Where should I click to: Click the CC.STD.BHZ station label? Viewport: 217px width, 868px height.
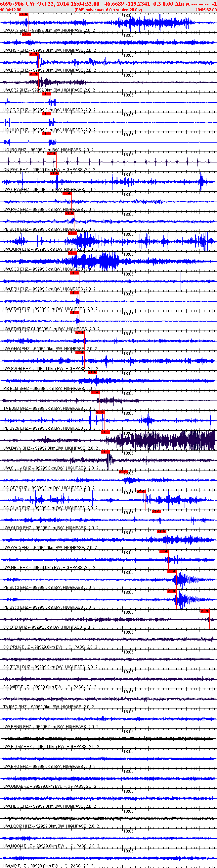49,627
